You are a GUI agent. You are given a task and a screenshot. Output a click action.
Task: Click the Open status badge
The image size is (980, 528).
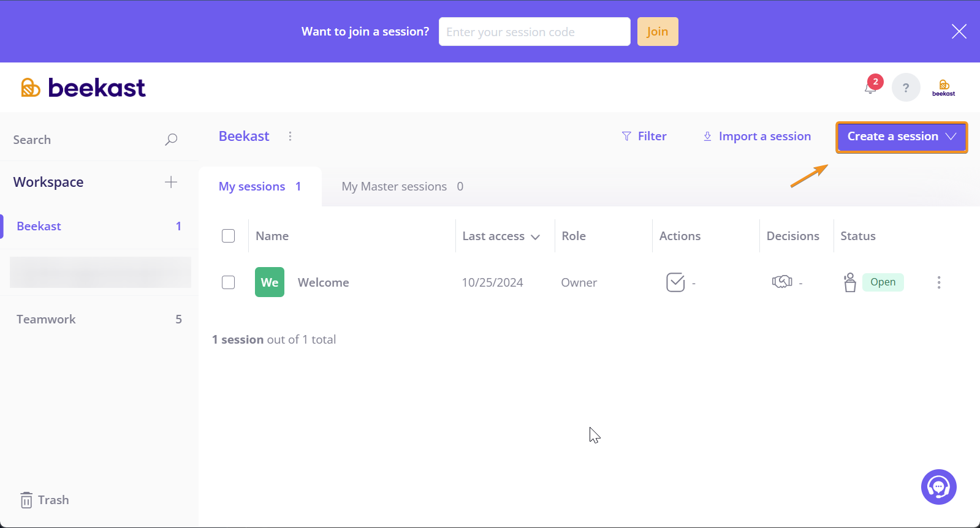(883, 282)
